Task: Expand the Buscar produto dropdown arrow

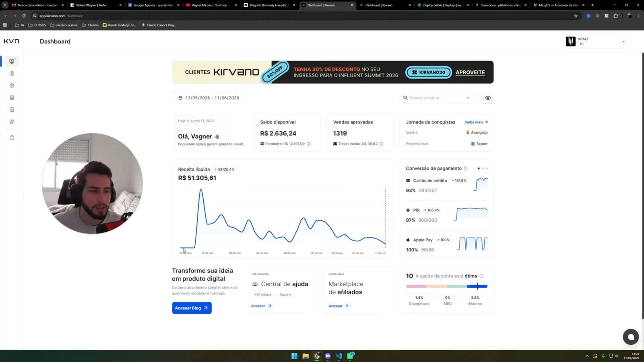Action: [x=468, y=98]
